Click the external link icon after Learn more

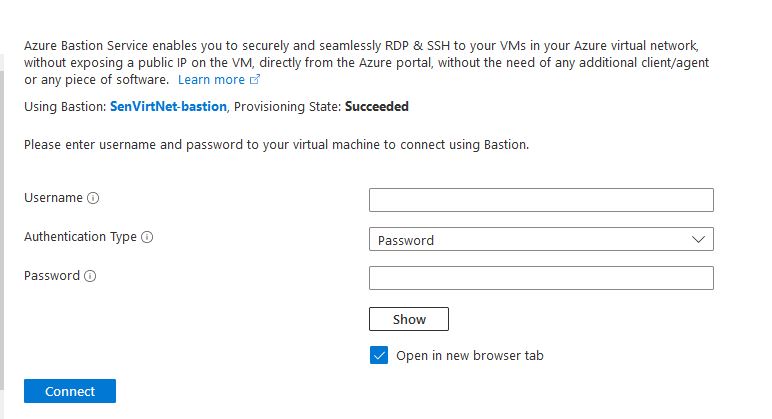pos(255,80)
